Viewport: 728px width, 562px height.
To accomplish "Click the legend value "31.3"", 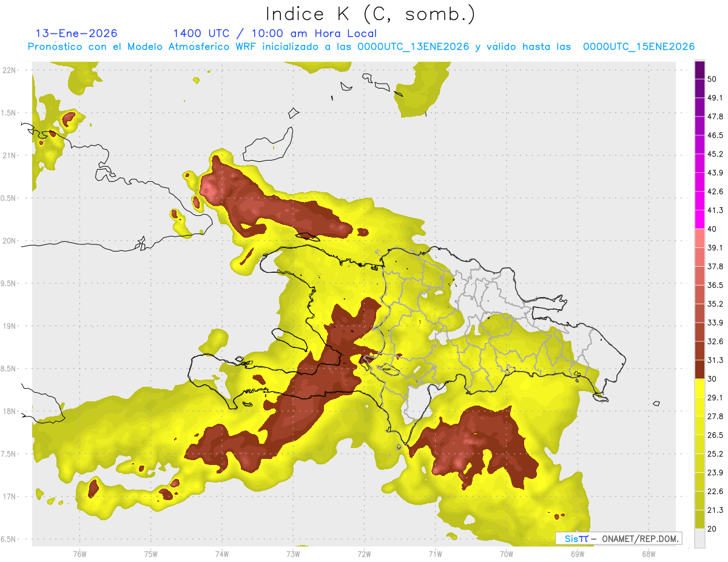I will click(x=715, y=360).
